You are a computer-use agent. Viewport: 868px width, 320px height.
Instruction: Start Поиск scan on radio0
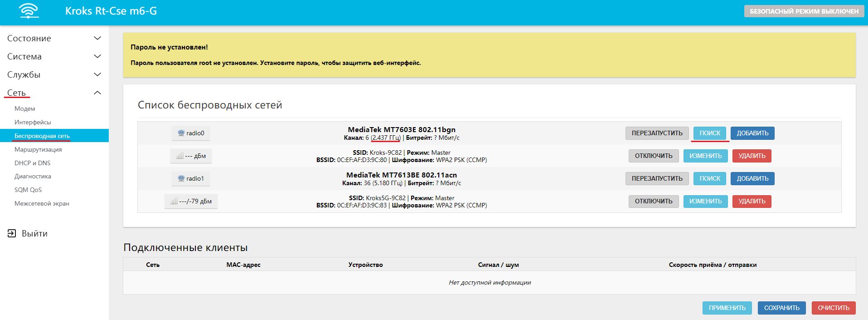(710, 133)
